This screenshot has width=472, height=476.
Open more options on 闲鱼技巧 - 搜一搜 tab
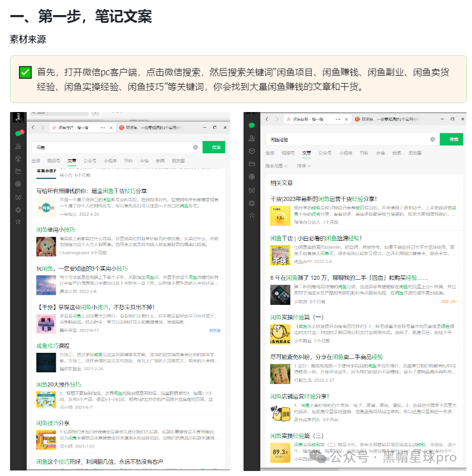coord(103,128)
